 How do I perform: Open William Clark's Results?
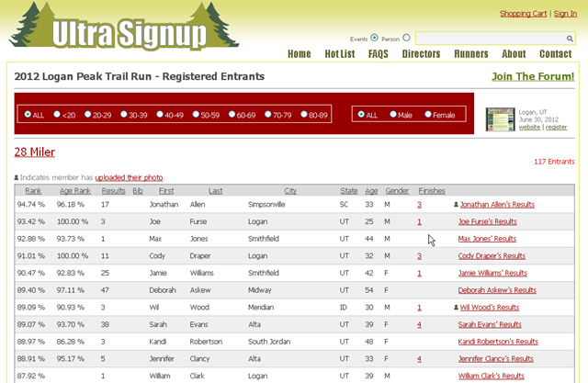pyautogui.click(x=492, y=376)
